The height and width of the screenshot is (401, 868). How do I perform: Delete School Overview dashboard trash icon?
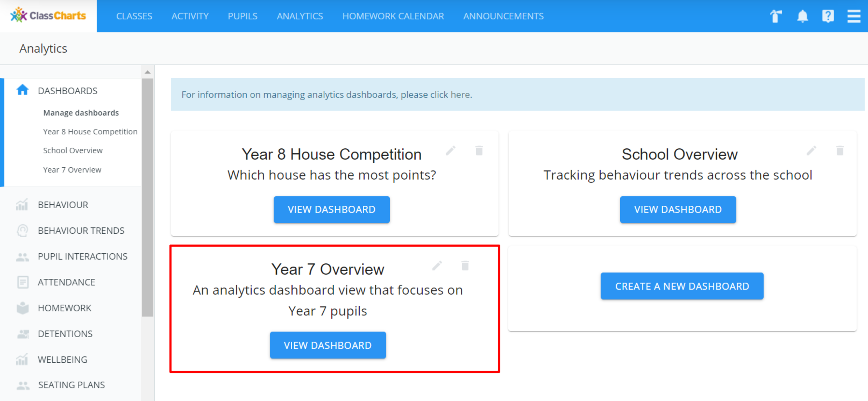(x=840, y=151)
